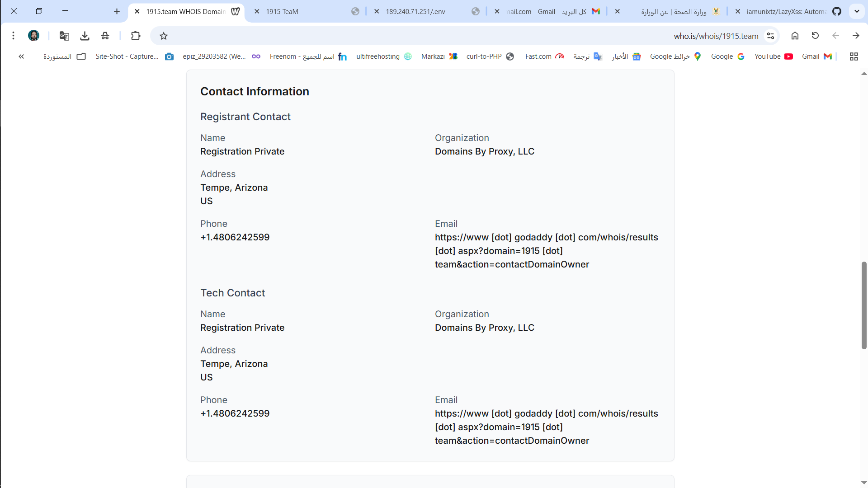The width and height of the screenshot is (868, 488).
Task: Click the scrollbar down arrow
Action: [864, 483]
